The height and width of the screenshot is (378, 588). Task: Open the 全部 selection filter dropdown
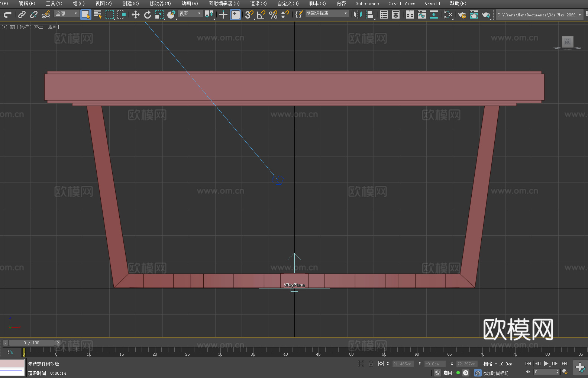67,13
